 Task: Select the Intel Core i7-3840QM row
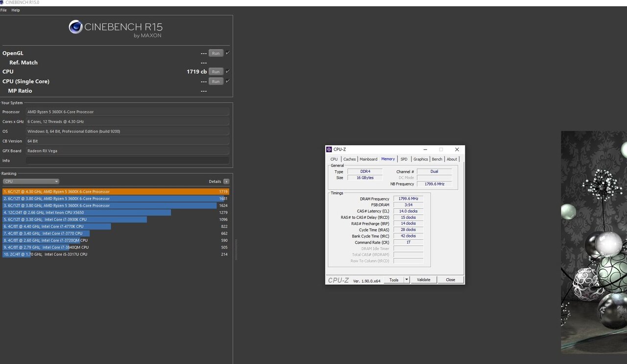click(x=116, y=247)
